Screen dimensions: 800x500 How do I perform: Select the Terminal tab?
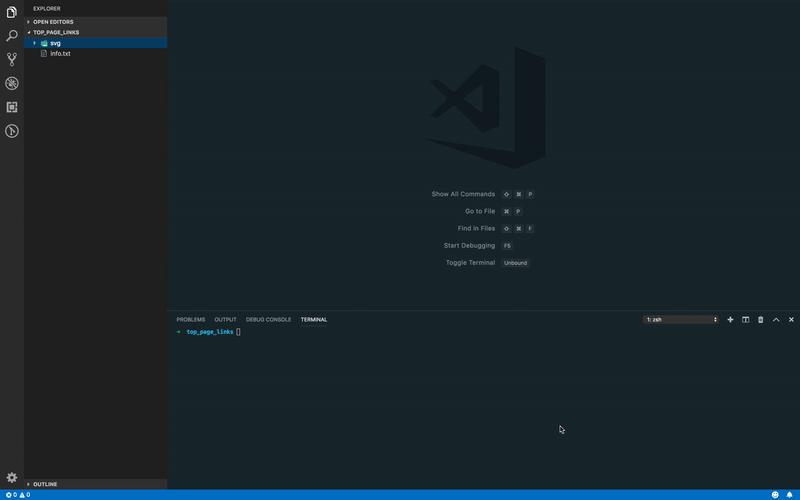[x=314, y=319]
